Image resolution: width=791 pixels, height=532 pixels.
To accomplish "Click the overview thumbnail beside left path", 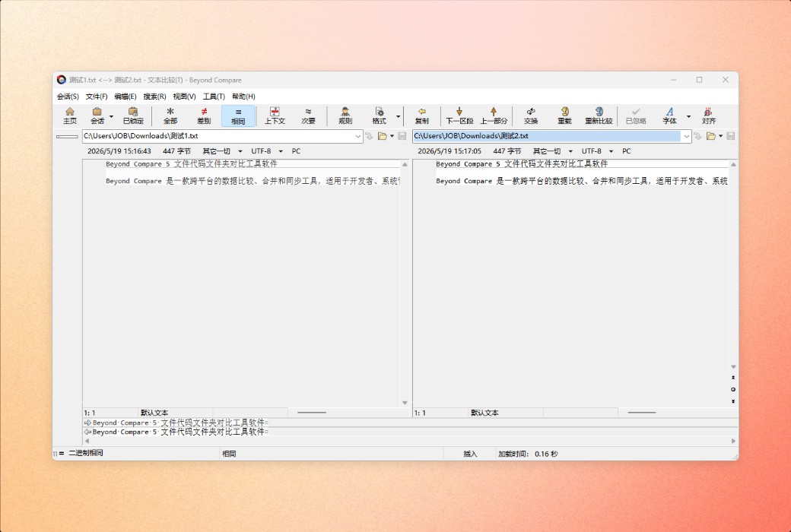I will point(67,136).
